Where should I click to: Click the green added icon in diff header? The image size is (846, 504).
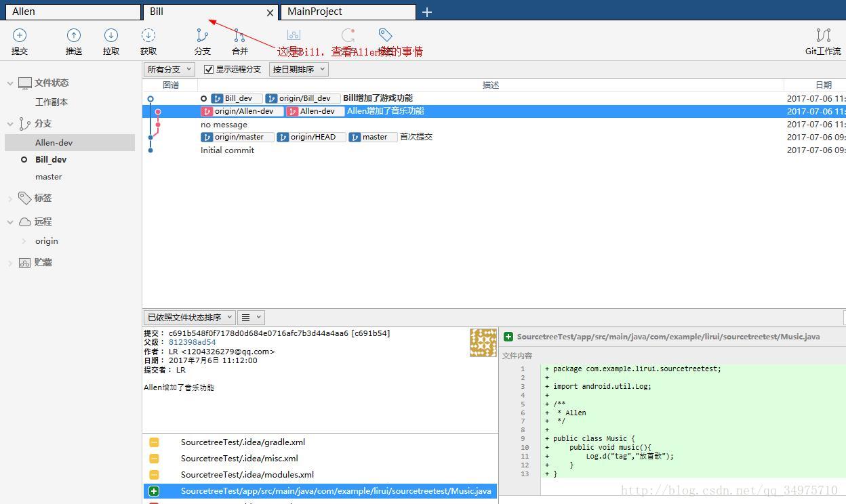click(508, 337)
